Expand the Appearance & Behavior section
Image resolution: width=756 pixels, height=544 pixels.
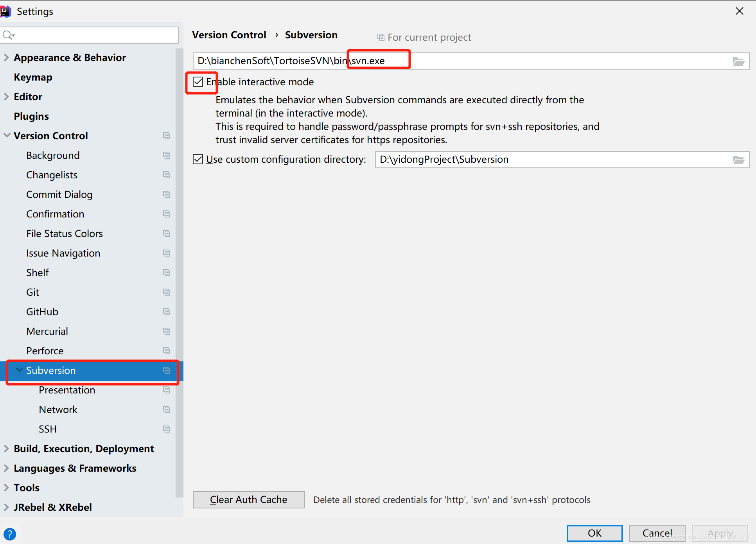pos(6,57)
